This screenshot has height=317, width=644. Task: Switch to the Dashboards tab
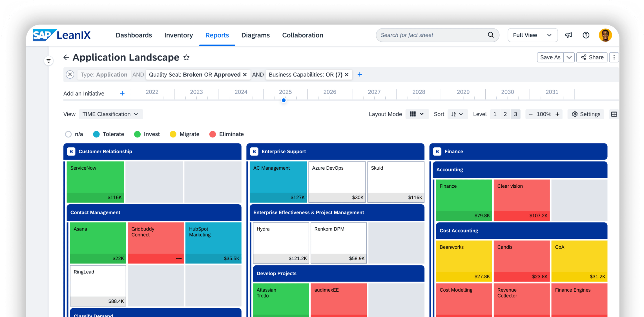[x=134, y=35]
